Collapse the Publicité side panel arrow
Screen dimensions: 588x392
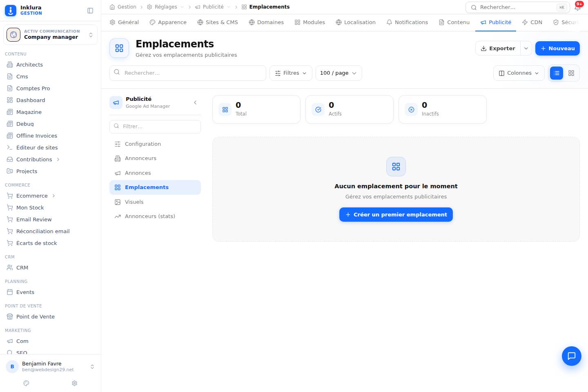tap(195, 102)
